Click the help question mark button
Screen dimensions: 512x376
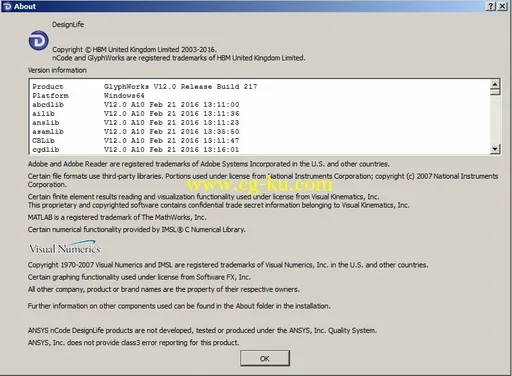(x=491, y=6)
